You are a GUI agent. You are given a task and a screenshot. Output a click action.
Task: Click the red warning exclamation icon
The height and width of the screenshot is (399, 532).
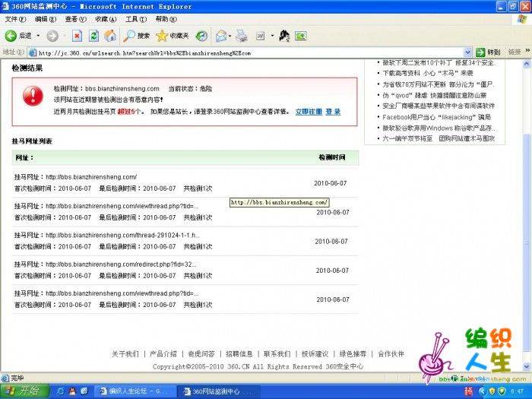33,96
